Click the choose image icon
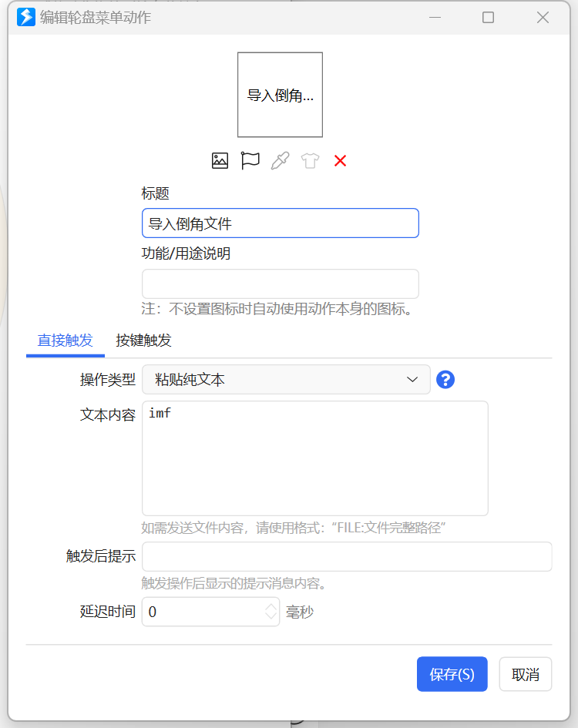This screenshot has height=728, width=578. [x=220, y=161]
